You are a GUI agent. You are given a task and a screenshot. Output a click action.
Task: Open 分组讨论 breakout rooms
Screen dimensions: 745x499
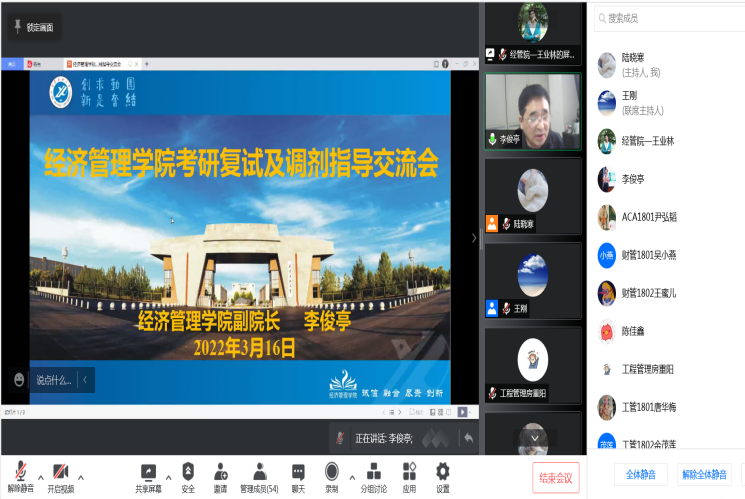click(x=373, y=472)
